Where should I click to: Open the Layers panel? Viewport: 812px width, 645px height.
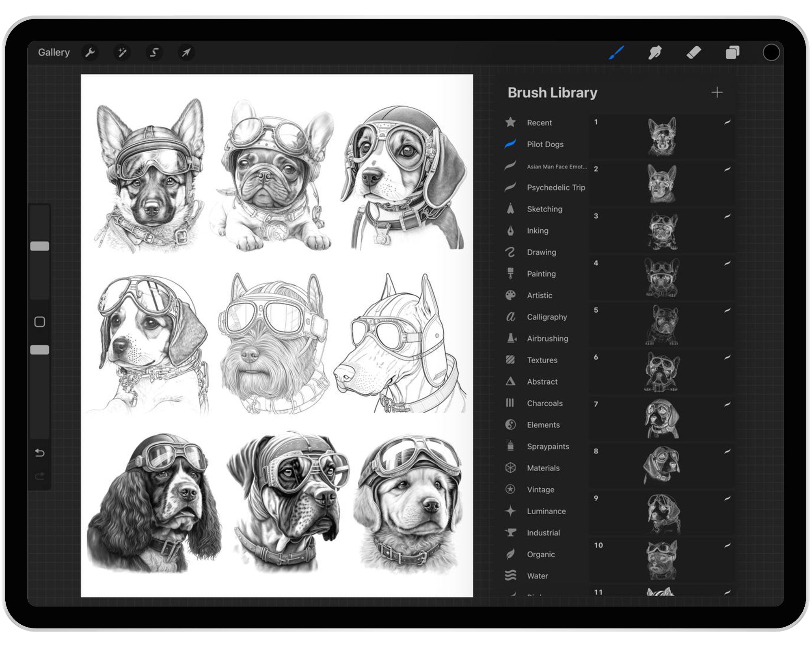tap(733, 52)
